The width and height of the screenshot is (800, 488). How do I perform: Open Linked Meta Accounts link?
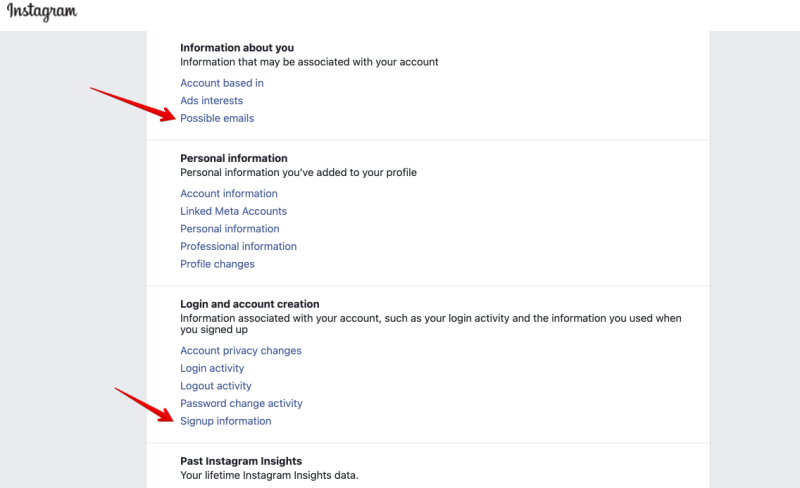233,211
